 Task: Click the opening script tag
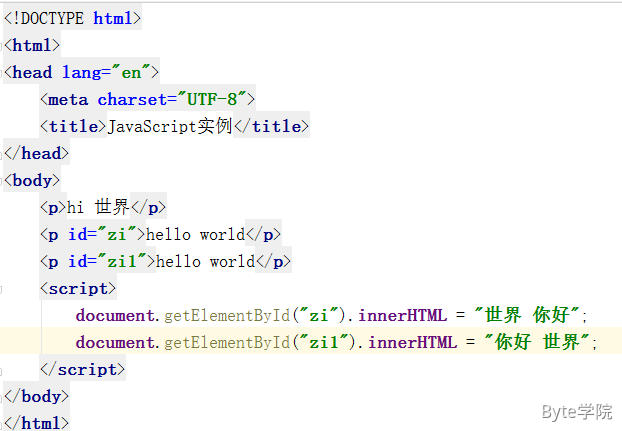tap(78, 288)
